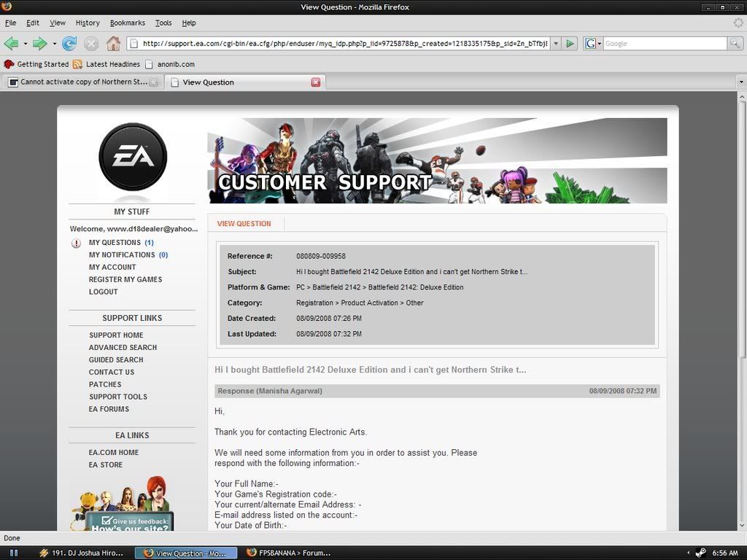Click the Customer Support banner image
Viewport: 747px width, 560px height.
pos(437,161)
